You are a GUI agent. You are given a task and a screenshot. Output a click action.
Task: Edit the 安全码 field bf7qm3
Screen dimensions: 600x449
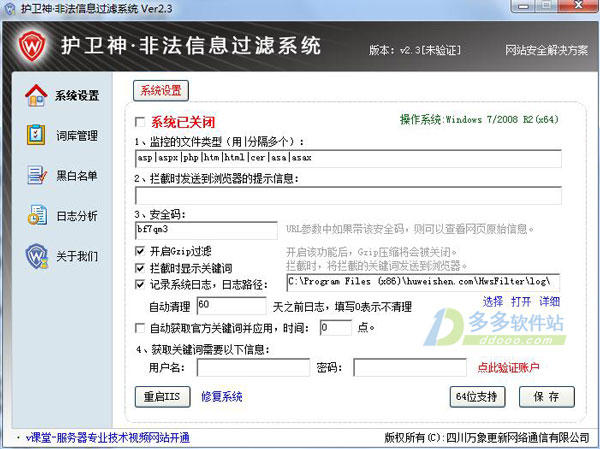coord(206,230)
